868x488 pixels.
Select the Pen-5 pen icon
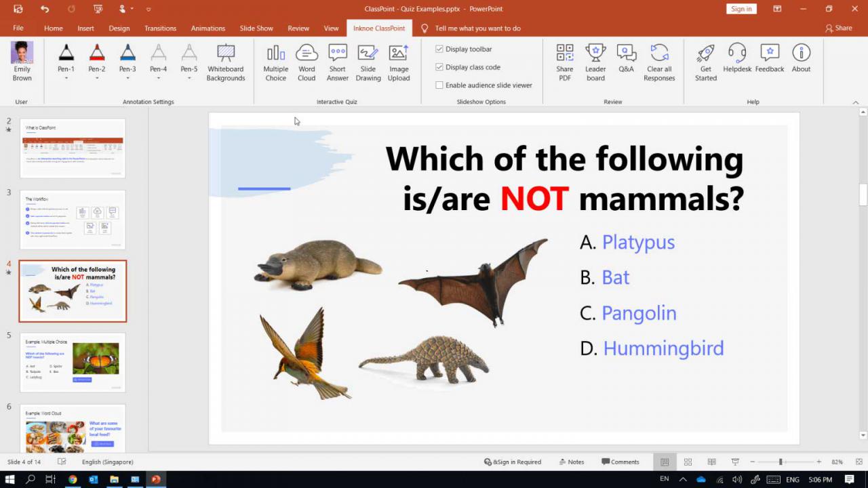(x=189, y=53)
